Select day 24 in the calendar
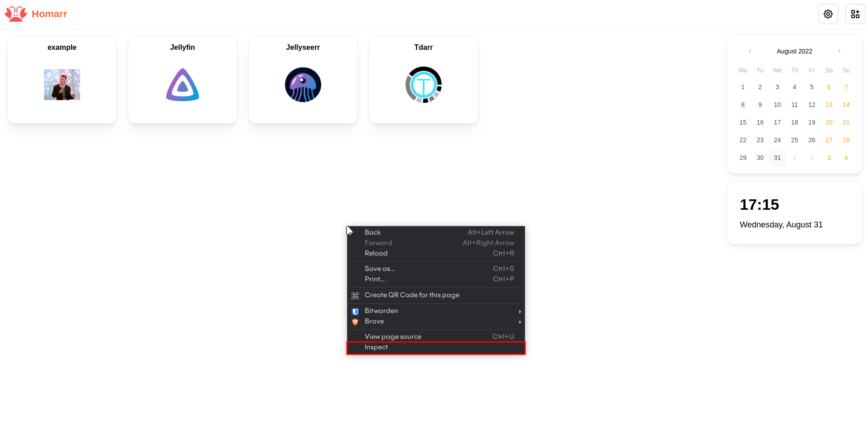 (777, 140)
